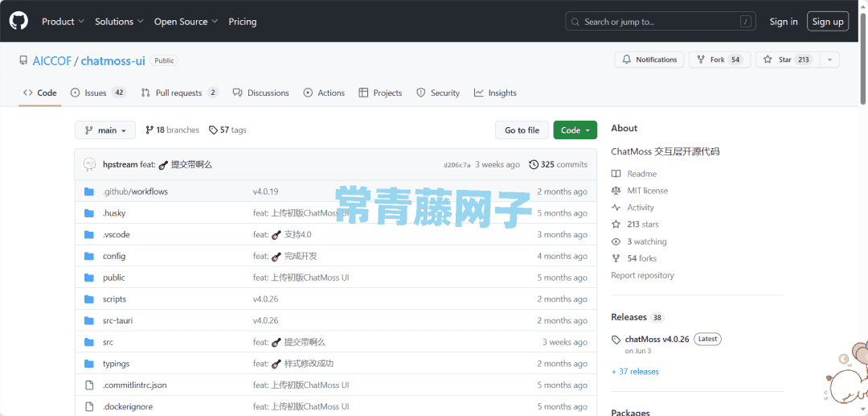The width and height of the screenshot is (868, 416).
Task: Focus the Search or jump to field
Action: pyautogui.click(x=661, y=22)
